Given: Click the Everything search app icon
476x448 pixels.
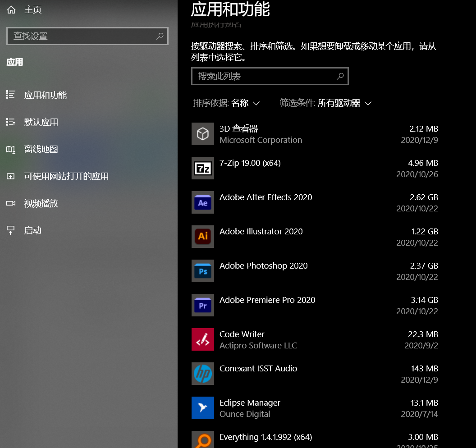Looking at the screenshot, I should [x=203, y=439].
